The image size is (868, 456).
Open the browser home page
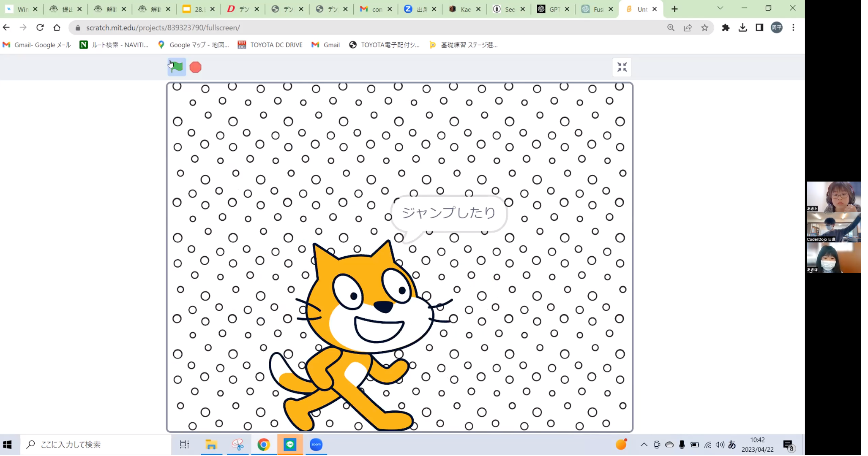[x=57, y=27]
